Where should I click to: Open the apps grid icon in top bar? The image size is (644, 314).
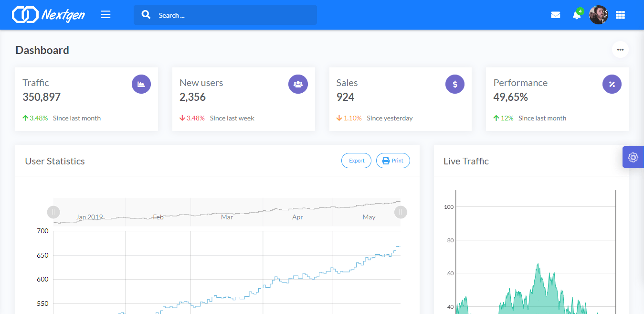620,15
